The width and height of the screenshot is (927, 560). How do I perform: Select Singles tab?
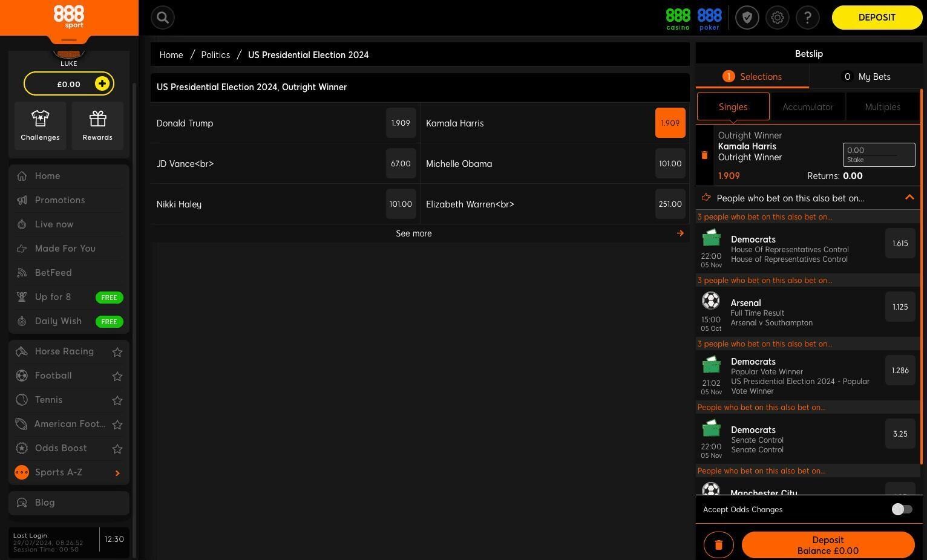pos(733,107)
